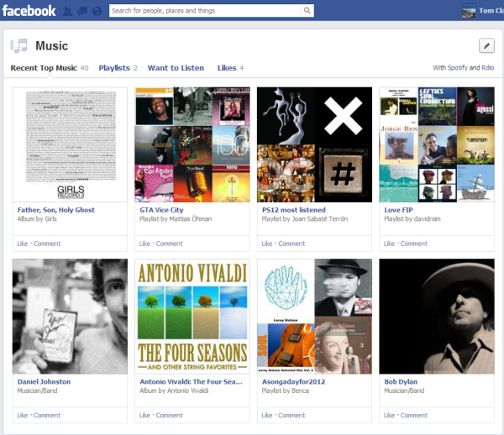This screenshot has width=504, height=435.
Task: Comment on the Bob Dylan card
Action: point(413,416)
